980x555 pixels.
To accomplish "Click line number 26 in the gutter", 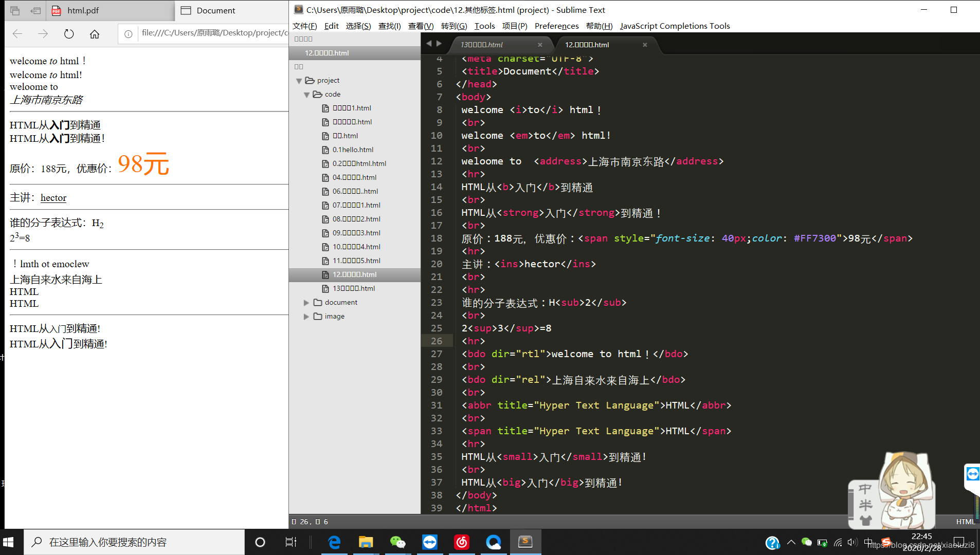I will (437, 341).
